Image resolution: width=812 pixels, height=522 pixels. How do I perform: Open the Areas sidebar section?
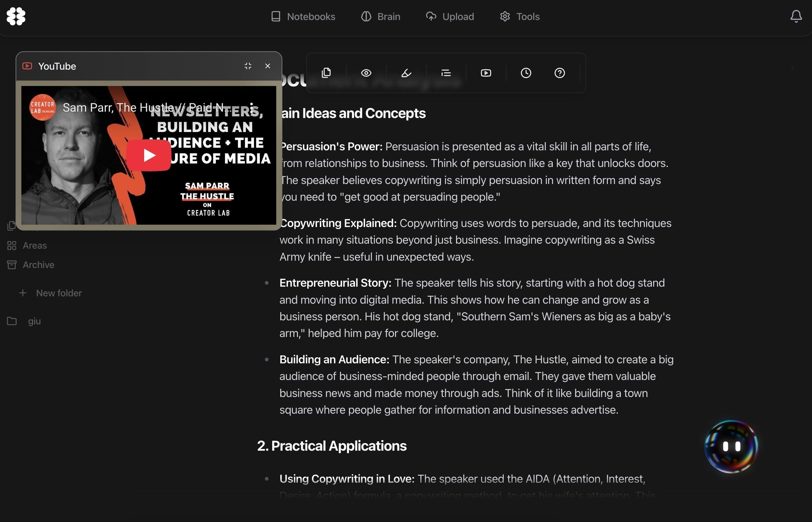34,245
